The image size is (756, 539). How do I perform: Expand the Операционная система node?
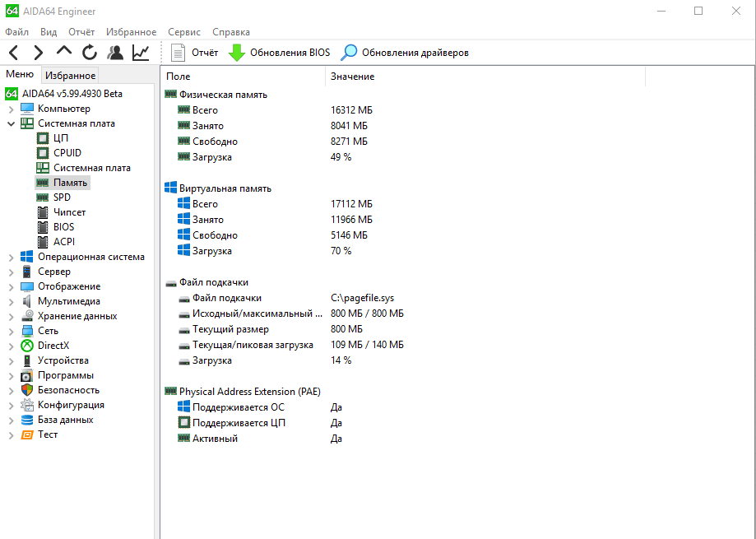[x=11, y=258]
